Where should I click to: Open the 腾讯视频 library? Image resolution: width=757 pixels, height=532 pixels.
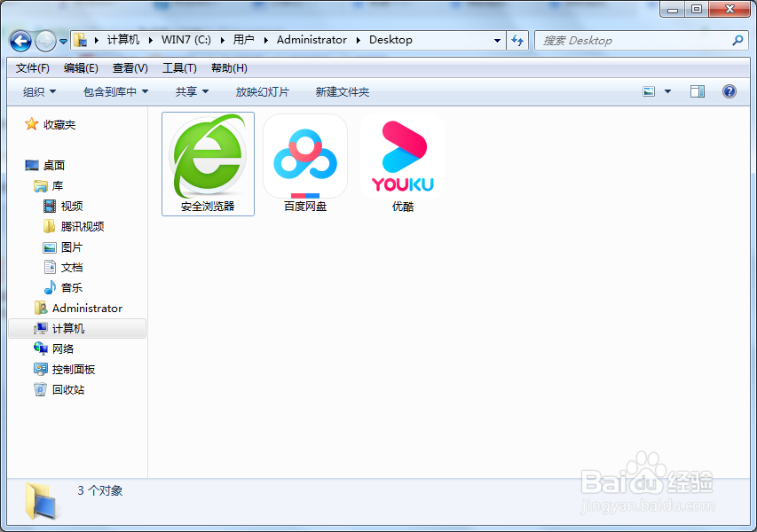click(83, 226)
